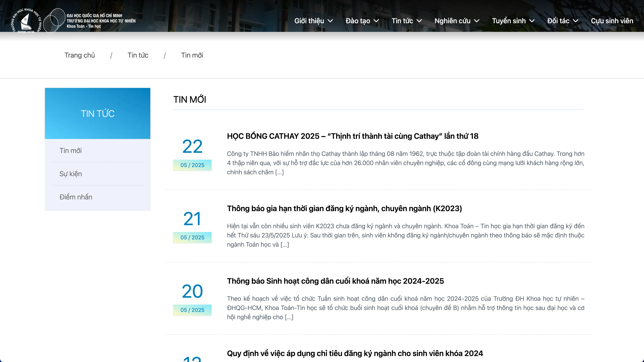Image resolution: width=644 pixels, height=362 pixels.
Task: Expand the Nghiên cứu chevron arrow
Action: (477, 21)
